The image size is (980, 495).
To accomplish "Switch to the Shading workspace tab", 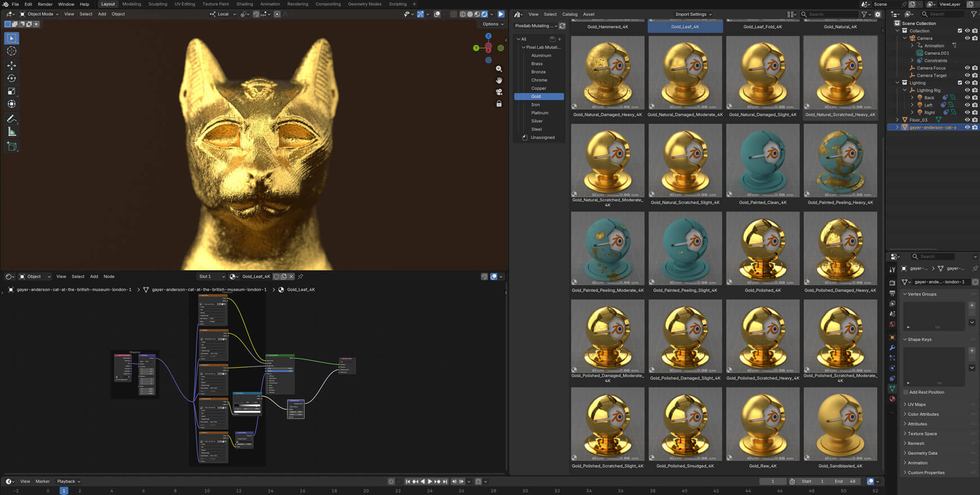I will coord(244,4).
